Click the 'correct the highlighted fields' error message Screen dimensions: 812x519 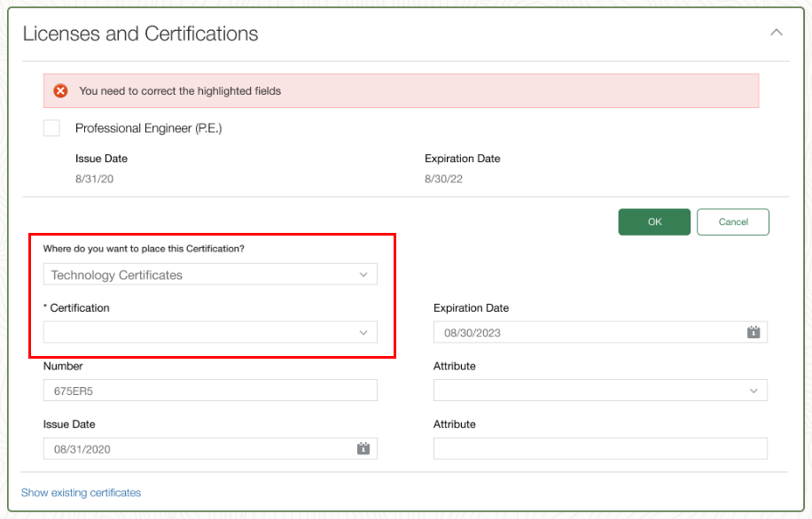[180, 90]
